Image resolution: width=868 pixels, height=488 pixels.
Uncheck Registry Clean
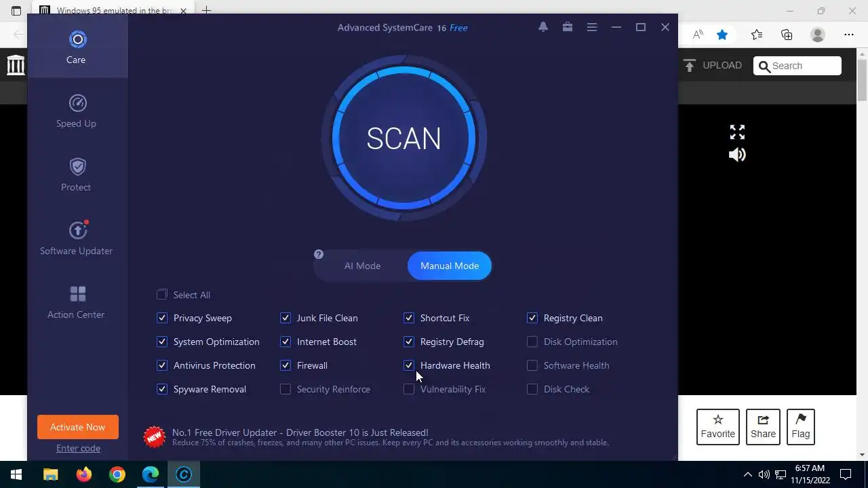coord(532,318)
